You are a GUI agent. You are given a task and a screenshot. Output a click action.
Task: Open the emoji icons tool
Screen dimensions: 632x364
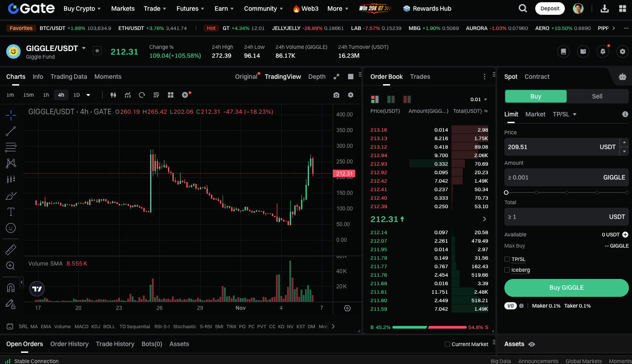[11, 228]
